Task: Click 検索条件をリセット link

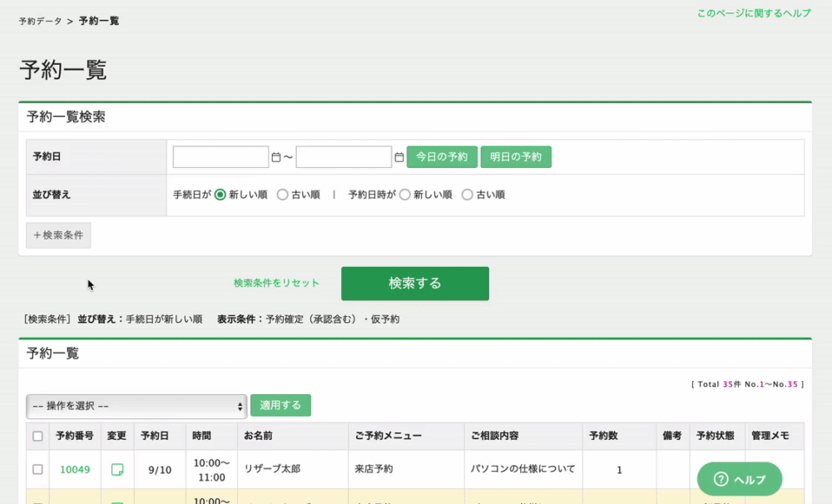Action: 276,283
